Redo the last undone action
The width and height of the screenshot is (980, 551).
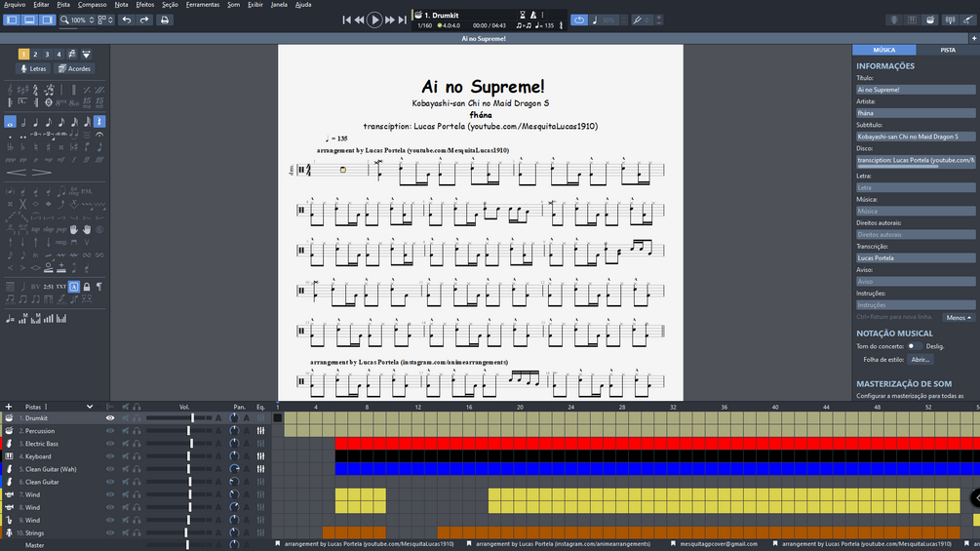point(143,20)
